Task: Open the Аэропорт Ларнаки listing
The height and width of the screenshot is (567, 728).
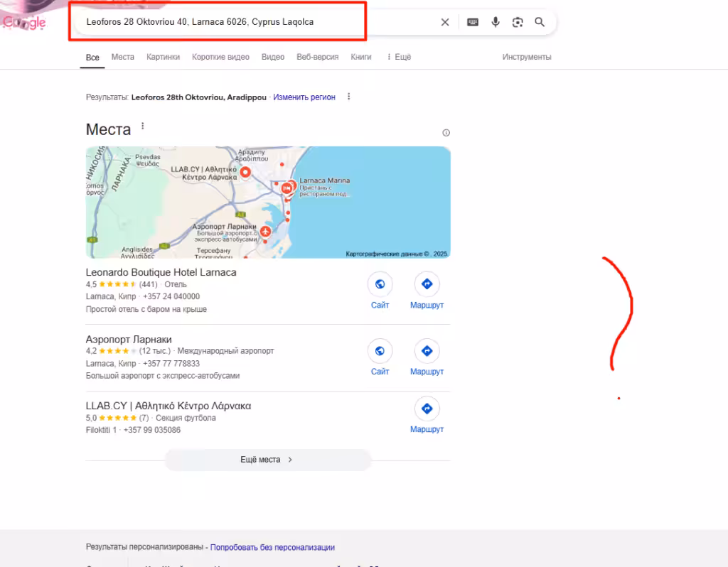Action: (129, 339)
